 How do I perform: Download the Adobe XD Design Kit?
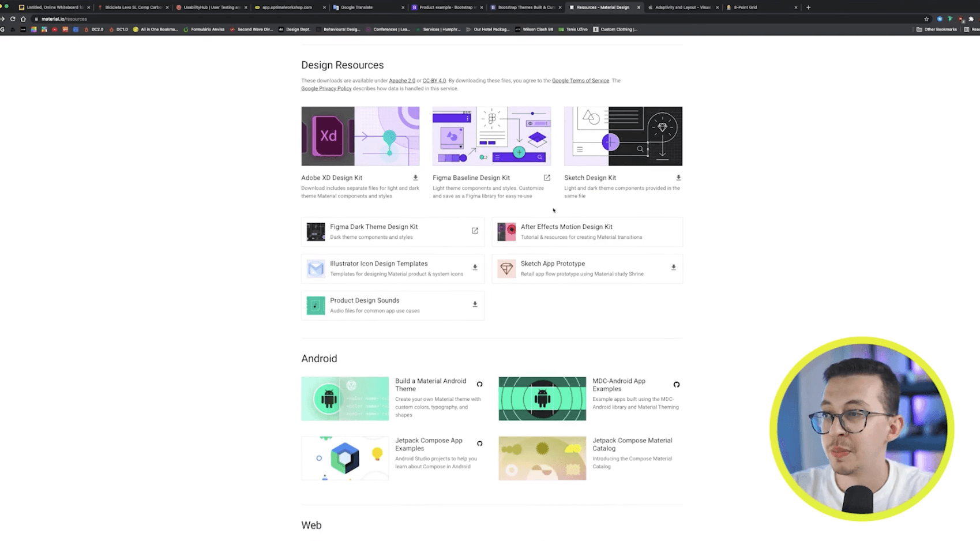click(415, 178)
